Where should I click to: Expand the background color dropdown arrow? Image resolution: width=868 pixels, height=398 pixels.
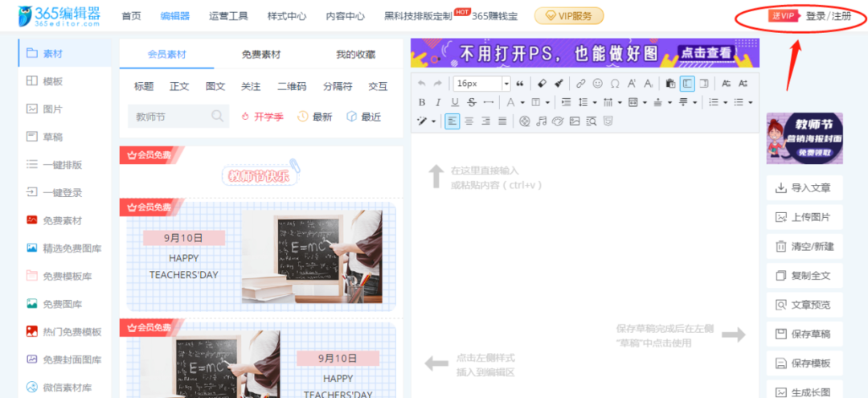pos(547,103)
